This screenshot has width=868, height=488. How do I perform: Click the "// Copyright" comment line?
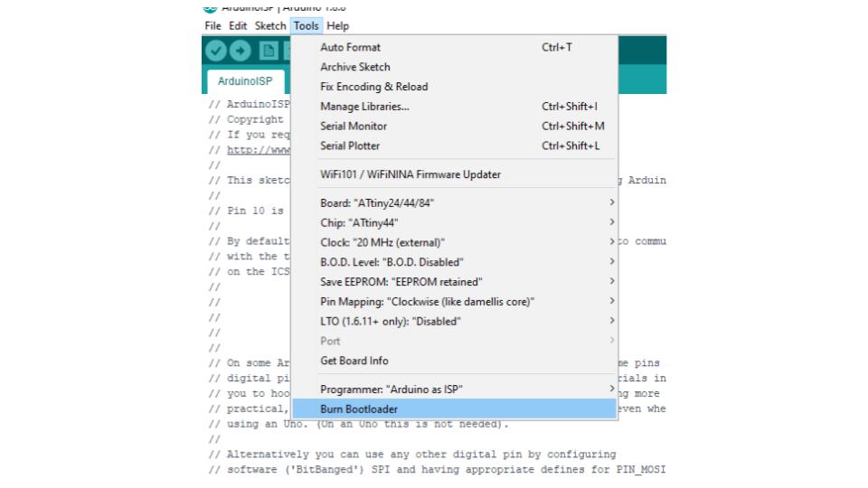pyautogui.click(x=246, y=119)
